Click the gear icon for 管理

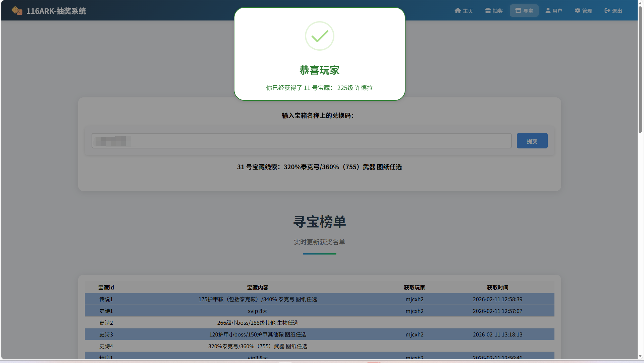(577, 11)
